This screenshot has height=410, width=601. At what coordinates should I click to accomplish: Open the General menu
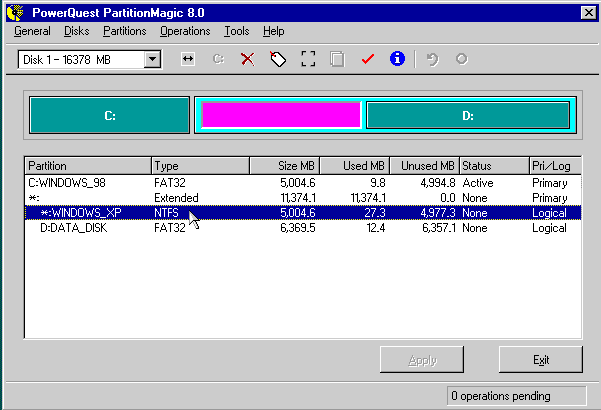(x=32, y=31)
